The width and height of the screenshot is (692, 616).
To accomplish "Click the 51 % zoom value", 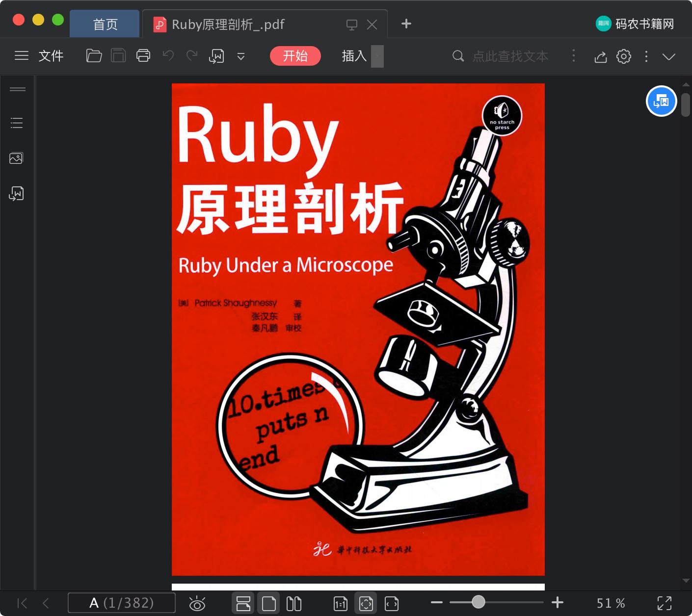I will pos(611,603).
